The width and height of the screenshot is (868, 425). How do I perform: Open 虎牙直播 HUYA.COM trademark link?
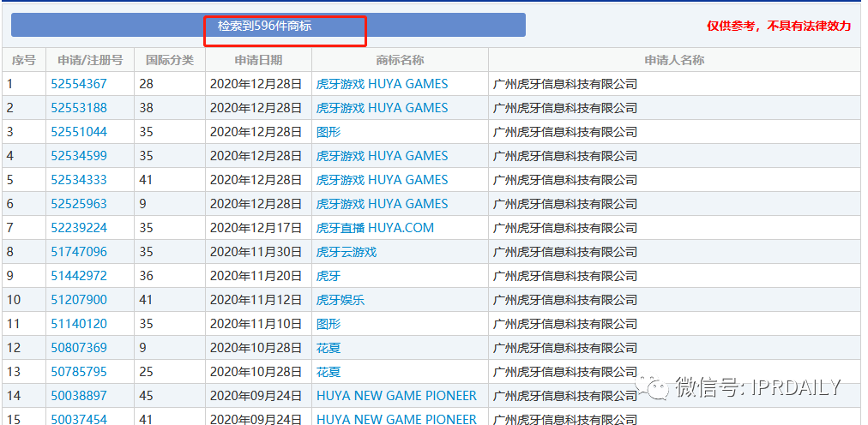[375, 228]
